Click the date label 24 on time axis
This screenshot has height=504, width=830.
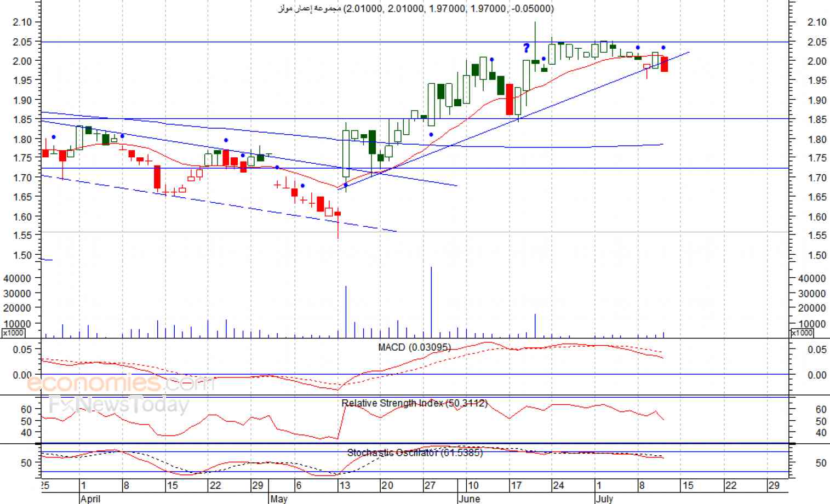pos(558,485)
